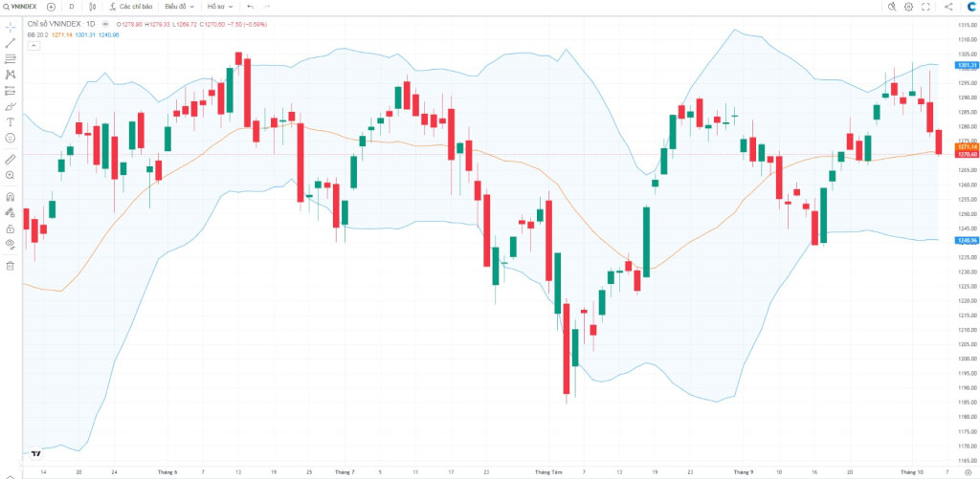Open the D timeframe interval menu

(71, 7)
